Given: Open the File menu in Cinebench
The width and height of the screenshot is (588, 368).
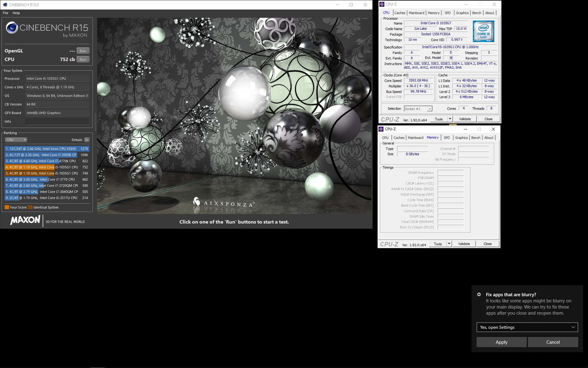Looking at the screenshot, I should click(x=6, y=13).
